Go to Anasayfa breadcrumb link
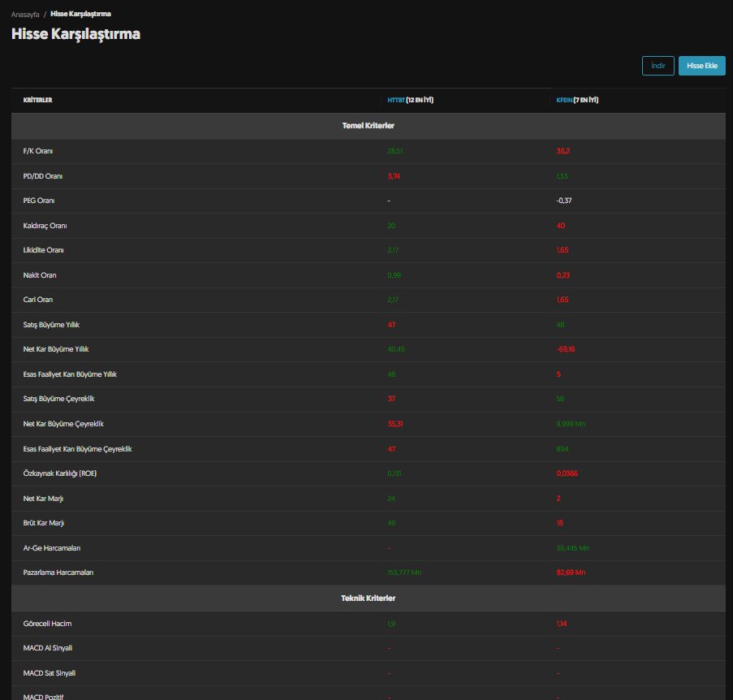 click(x=25, y=15)
